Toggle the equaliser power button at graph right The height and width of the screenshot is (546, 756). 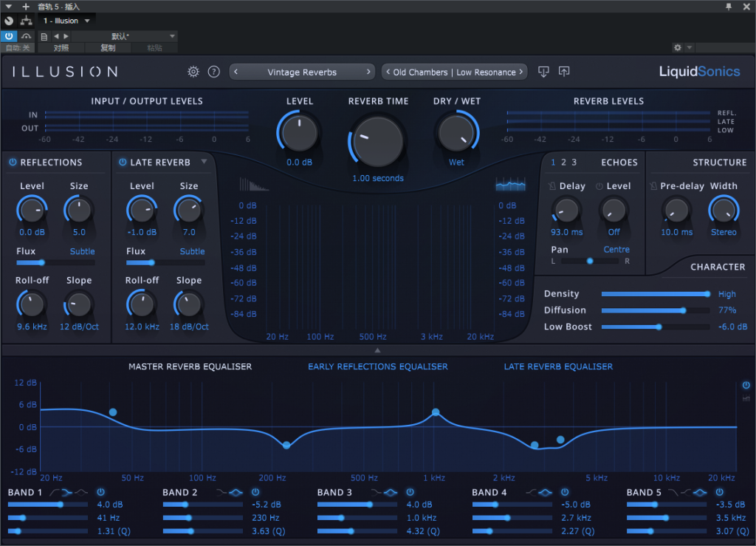coord(746,385)
